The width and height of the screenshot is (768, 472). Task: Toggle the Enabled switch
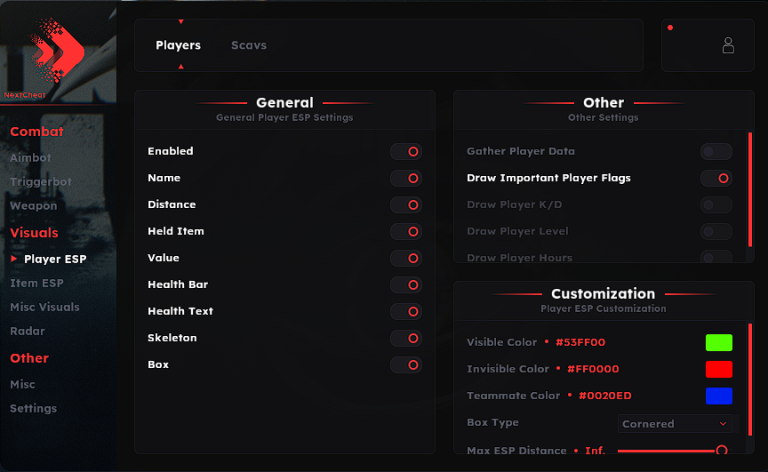tap(406, 152)
